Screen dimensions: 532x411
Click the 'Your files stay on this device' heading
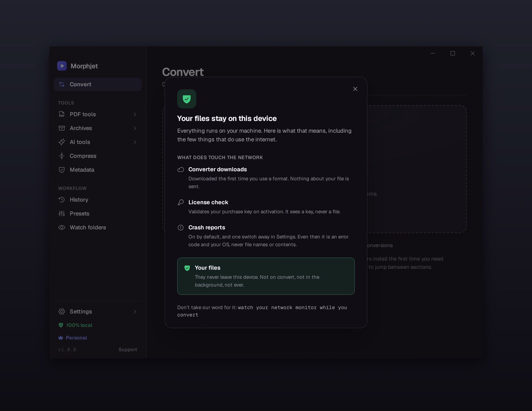227,119
